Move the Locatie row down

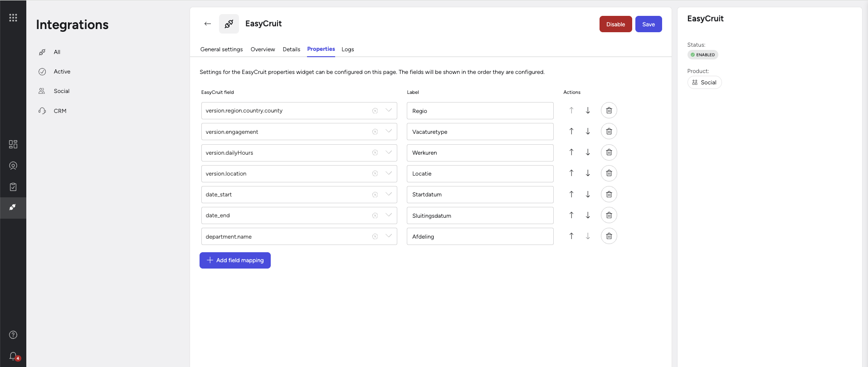tap(588, 173)
